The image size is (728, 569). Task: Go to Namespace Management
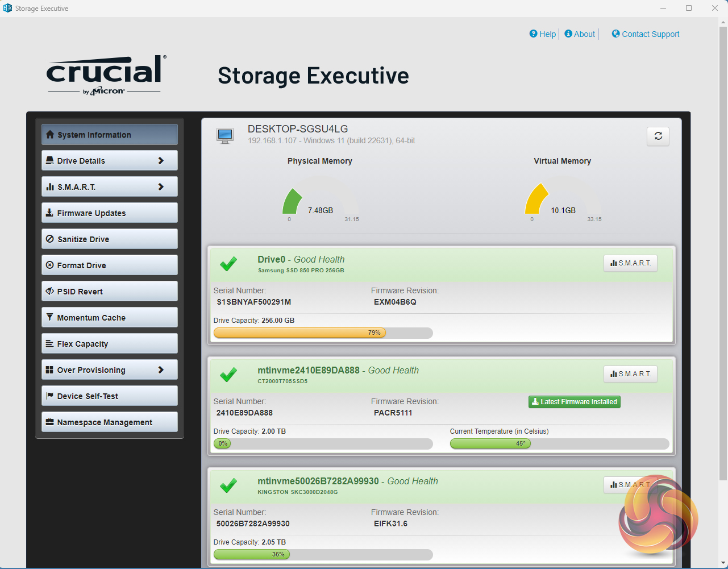click(x=109, y=422)
